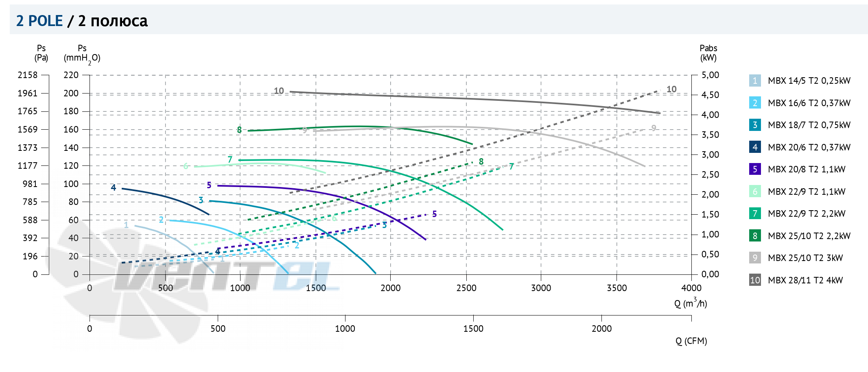Click the '2 POLE / 2 полюса' heading
The height and width of the screenshot is (372, 868).
[x=82, y=21]
